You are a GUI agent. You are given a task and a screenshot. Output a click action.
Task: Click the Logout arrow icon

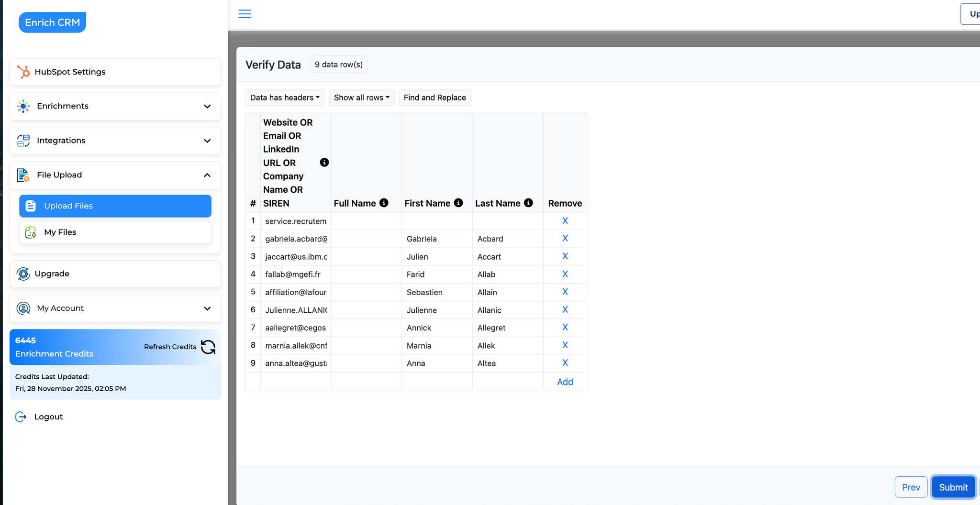coord(21,417)
